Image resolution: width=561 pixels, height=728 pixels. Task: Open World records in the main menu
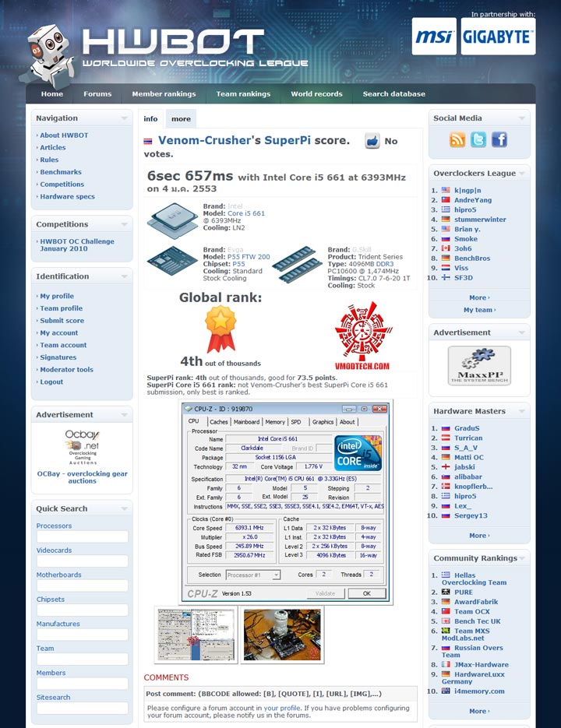pyautogui.click(x=316, y=93)
